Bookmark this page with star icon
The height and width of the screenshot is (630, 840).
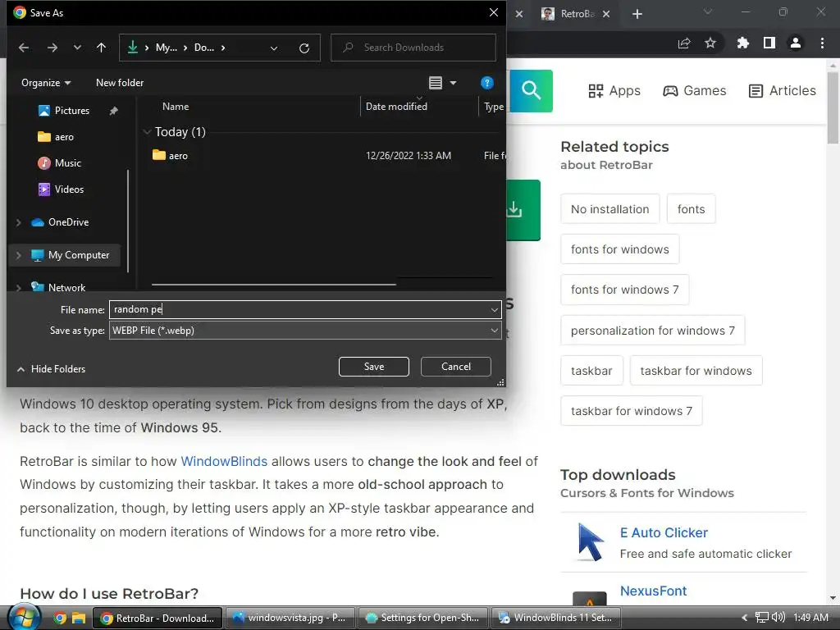[710, 43]
